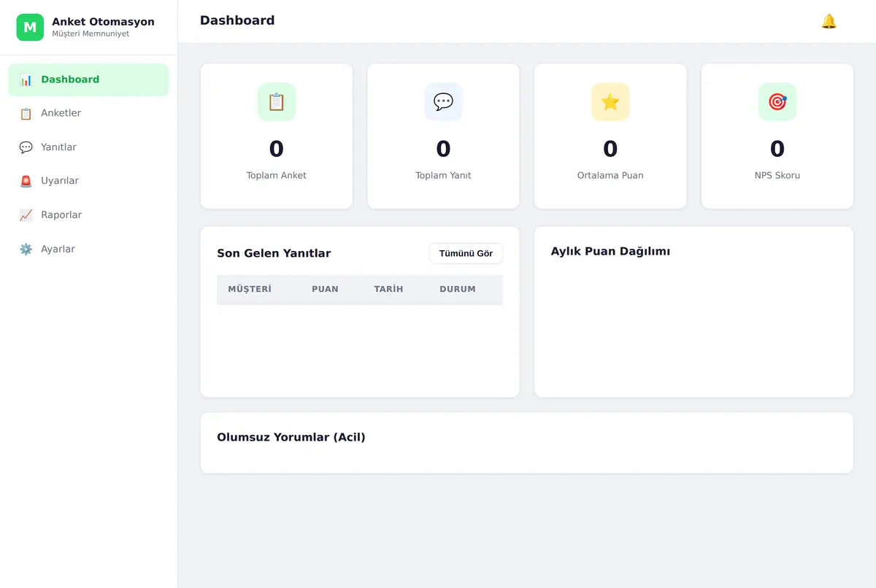Click the Son Gelen Yanıtlar heading
876x588 pixels.
[x=274, y=253]
